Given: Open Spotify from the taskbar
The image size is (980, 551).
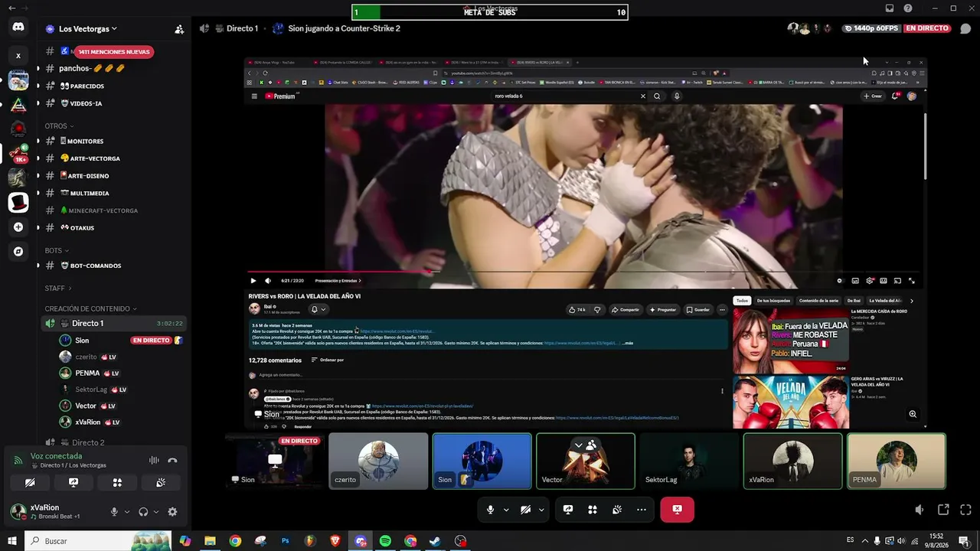Looking at the screenshot, I should pyautogui.click(x=385, y=541).
